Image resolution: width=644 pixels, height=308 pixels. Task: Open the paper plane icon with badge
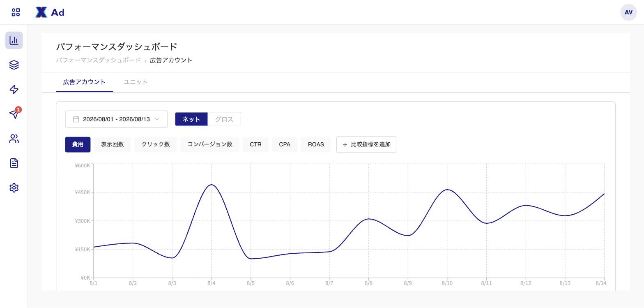(14, 113)
